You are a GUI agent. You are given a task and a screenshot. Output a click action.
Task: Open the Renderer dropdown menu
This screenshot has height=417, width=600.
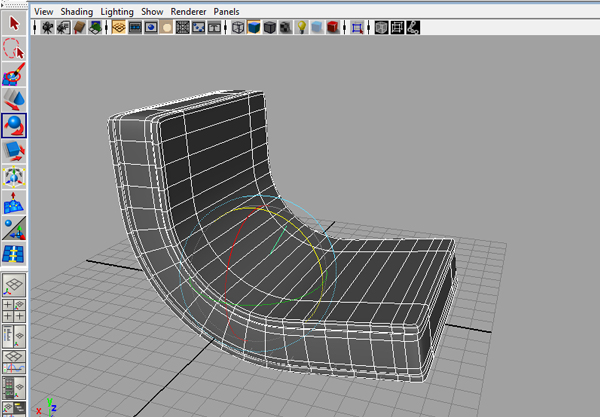click(x=187, y=10)
